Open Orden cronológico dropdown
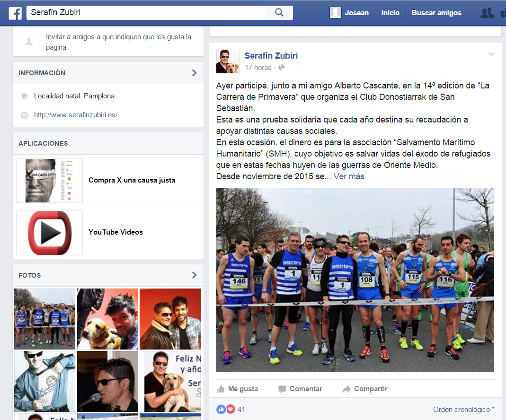The width and height of the screenshot is (506, 420). (x=464, y=410)
